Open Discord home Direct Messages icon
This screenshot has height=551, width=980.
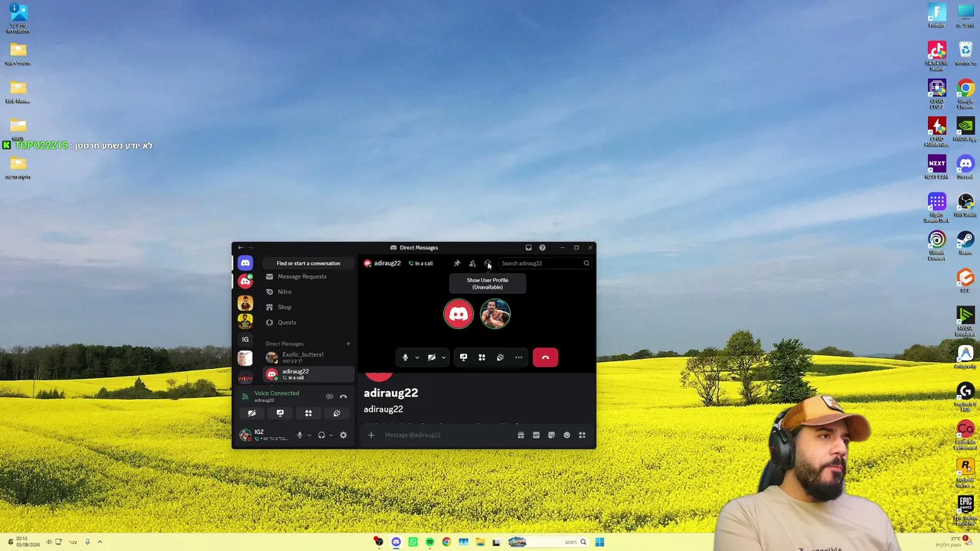point(245,263)
